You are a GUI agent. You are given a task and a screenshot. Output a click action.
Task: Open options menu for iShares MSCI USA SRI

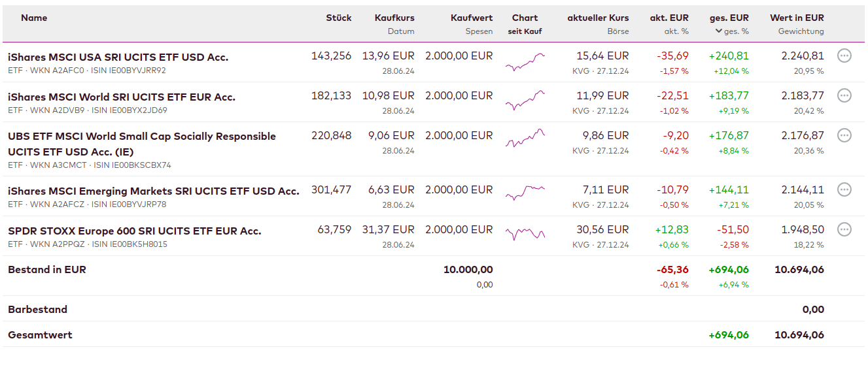tap(844, 56)
